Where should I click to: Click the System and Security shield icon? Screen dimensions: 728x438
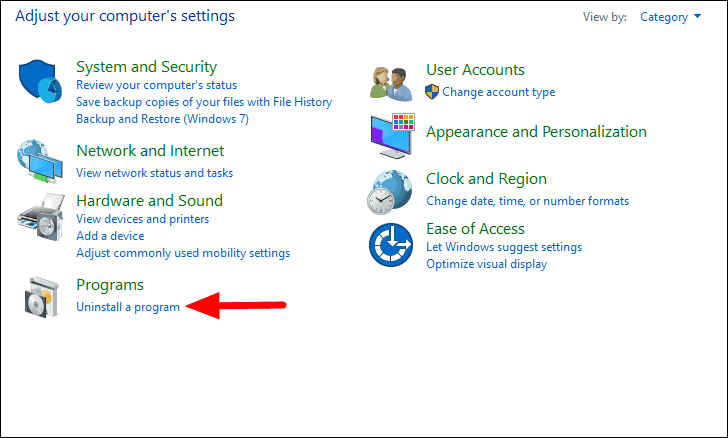pyautogui.click(x=40, y=81)
